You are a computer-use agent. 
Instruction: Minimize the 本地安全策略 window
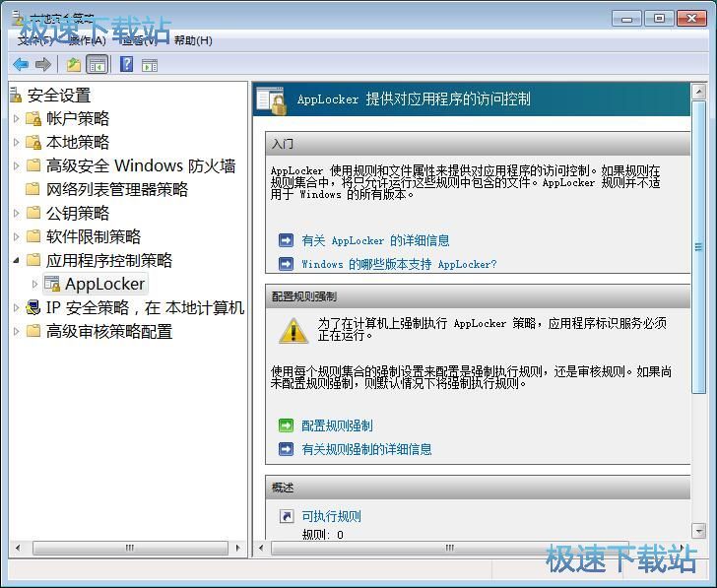pyautogui.click(x=627, y=19)
